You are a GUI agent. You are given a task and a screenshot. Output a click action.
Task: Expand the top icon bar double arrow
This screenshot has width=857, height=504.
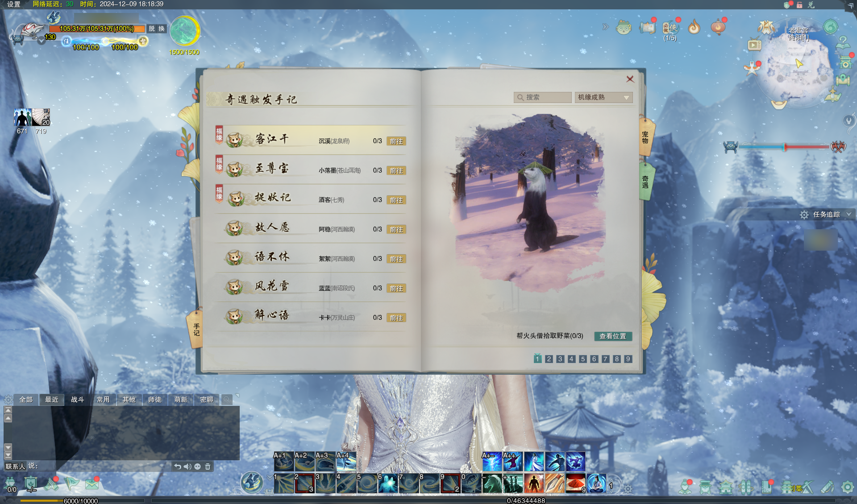pos(605,27)
